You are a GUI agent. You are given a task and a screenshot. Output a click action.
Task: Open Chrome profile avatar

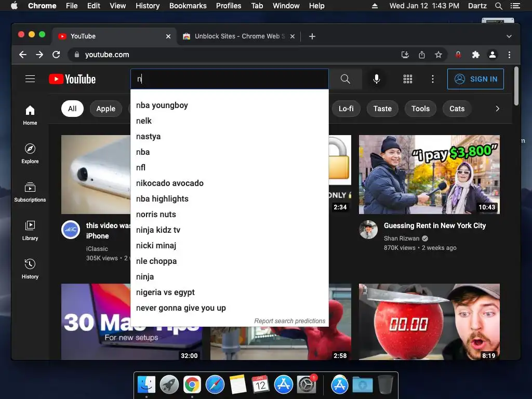pos(493,55)
